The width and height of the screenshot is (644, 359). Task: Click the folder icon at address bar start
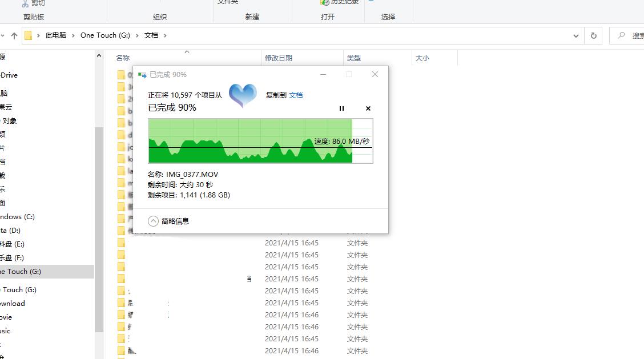tap(29, 35)
